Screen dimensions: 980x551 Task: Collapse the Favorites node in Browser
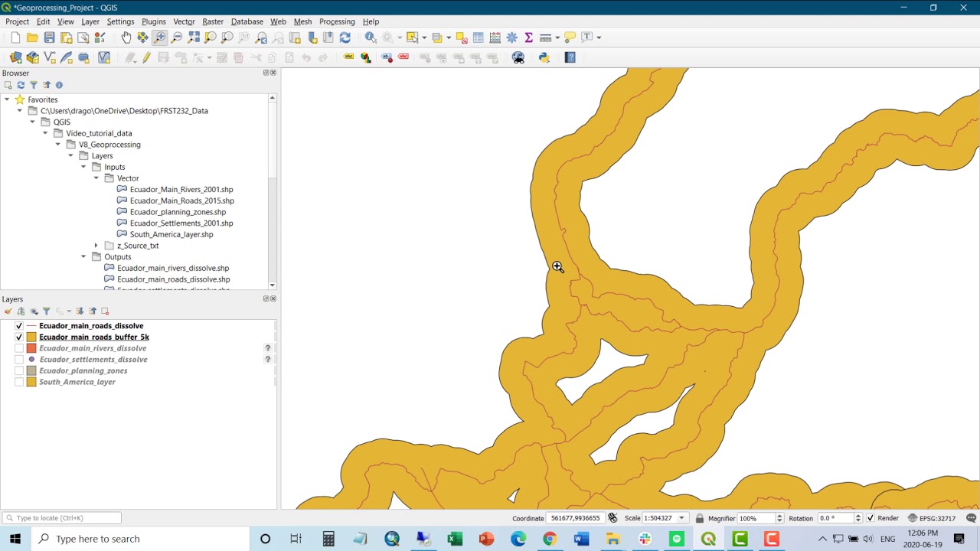click(7, 99)
